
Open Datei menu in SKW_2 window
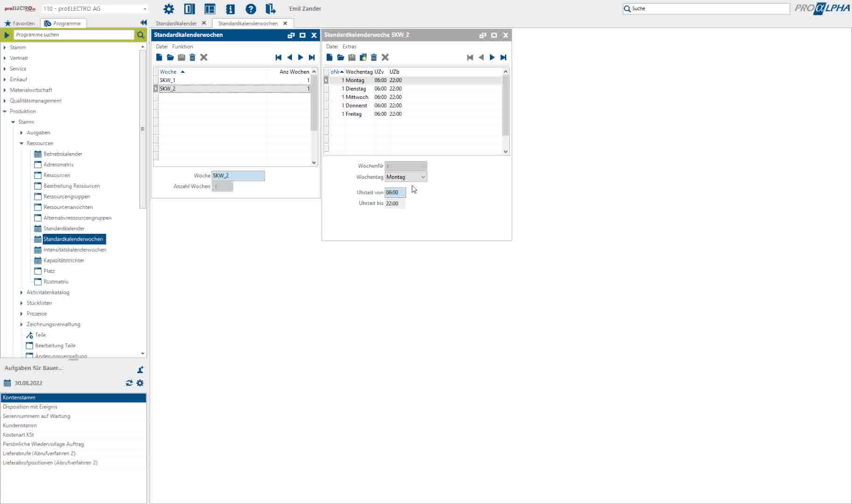click(x=332, y=47)
